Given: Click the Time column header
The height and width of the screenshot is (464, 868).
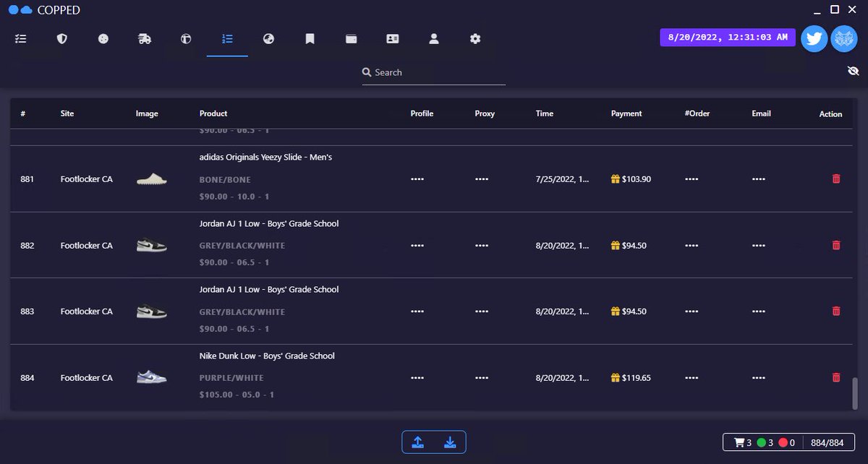Looking at the screenshot, I should 545,113.
